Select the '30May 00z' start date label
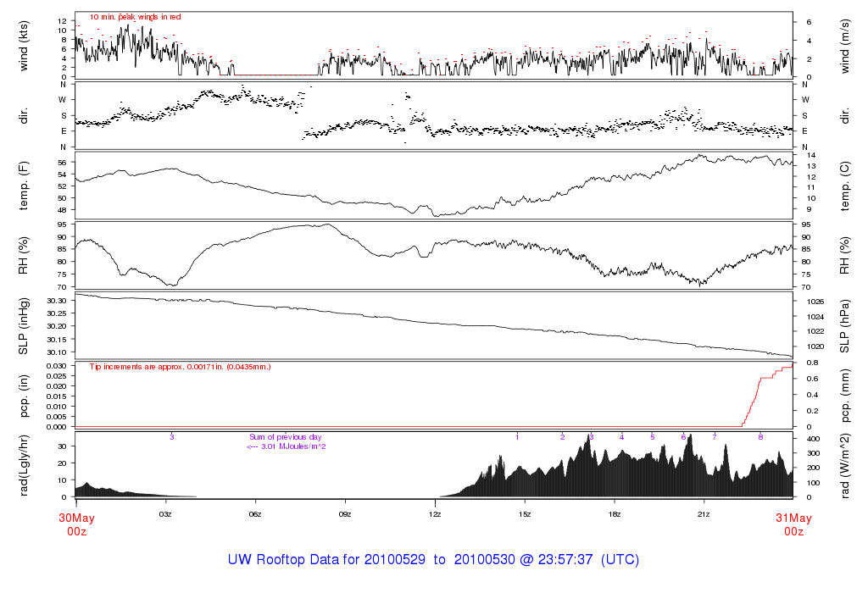The width and height of the screenshot is (868, 593). [x=76, y=524]
